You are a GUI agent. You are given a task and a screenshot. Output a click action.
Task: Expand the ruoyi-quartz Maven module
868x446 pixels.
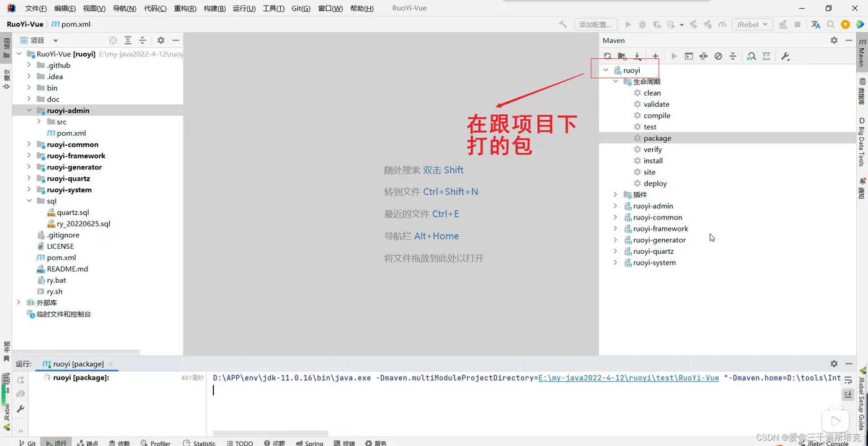click(616, 251)
